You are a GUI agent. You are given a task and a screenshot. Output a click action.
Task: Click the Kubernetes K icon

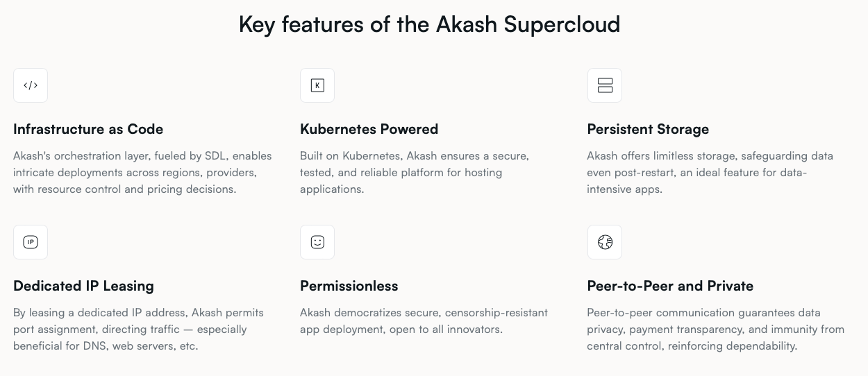click(x=317, y=85)
